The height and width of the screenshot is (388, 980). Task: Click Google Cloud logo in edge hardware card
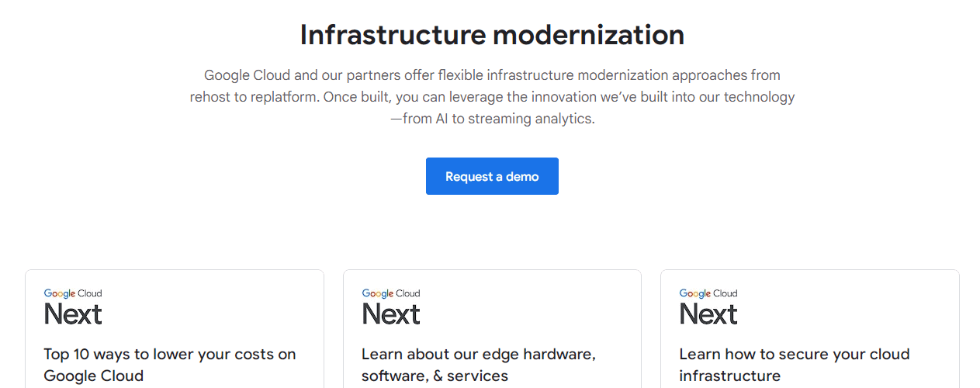pos(391,293)
